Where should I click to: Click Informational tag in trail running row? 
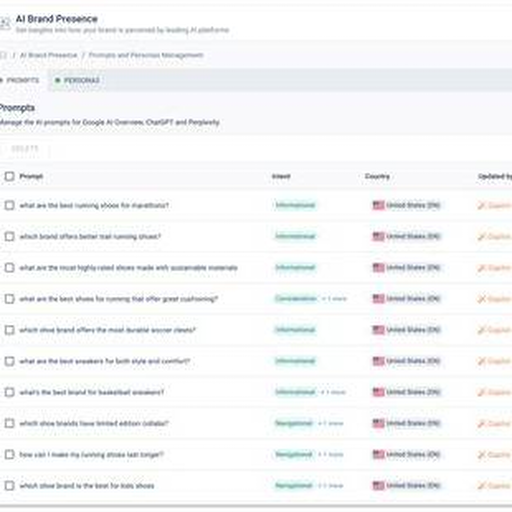[295, 236]
